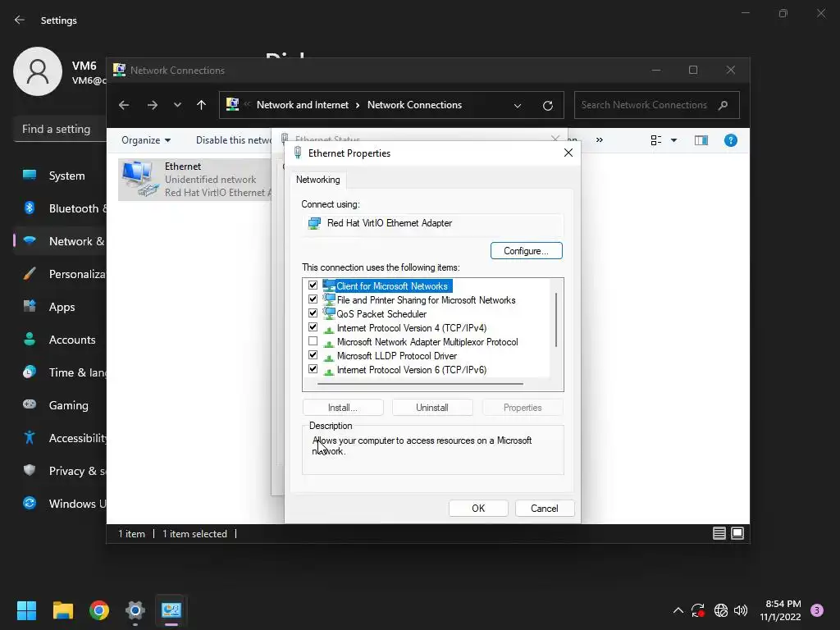Enable Microsoft Network Adapter Multiplexor Protocol checkbox

[313, 341]
